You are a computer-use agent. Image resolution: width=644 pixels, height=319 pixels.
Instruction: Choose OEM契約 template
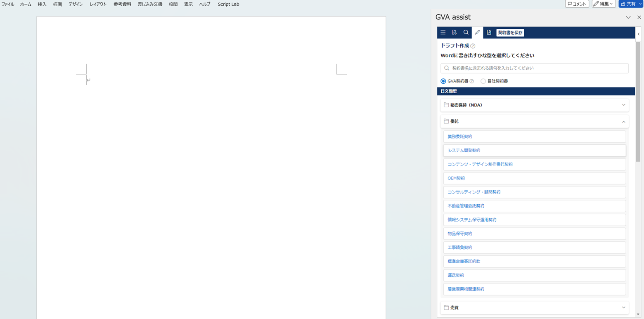(x=535, y=178)
